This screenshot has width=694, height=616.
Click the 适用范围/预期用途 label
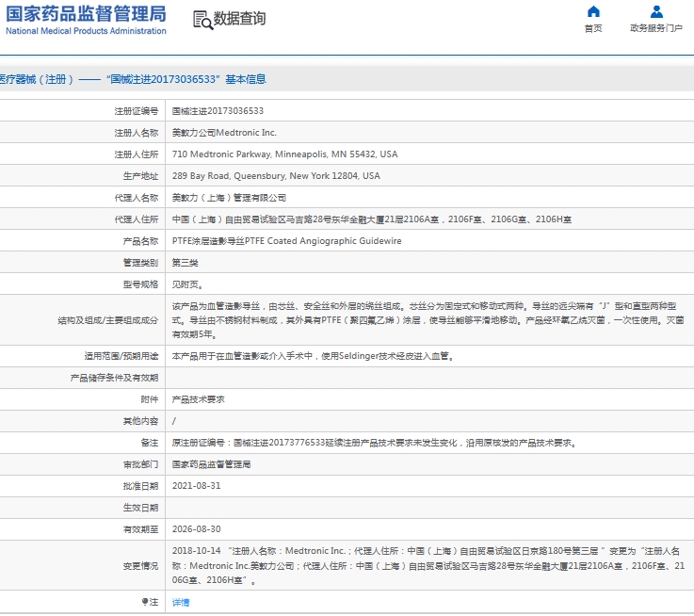[121, 356]
